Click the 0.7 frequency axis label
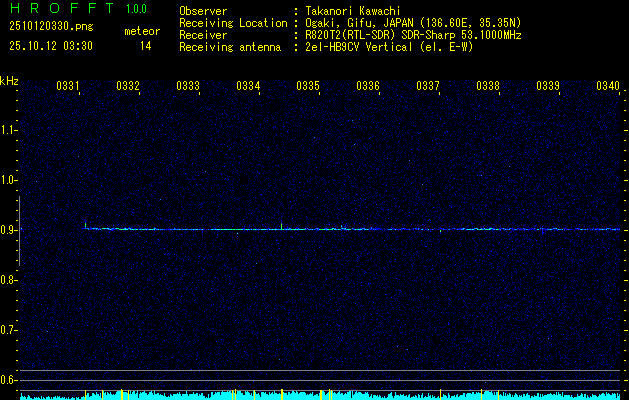Image resolution: width=629 pixels, height=400 pixels. (8, 330)
